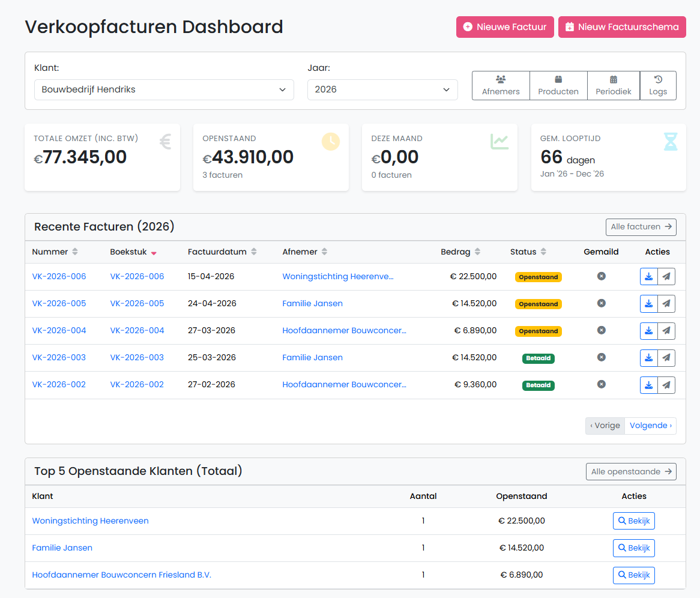
Task: Go to Volgende page of invoices
Action: [650, 426]
